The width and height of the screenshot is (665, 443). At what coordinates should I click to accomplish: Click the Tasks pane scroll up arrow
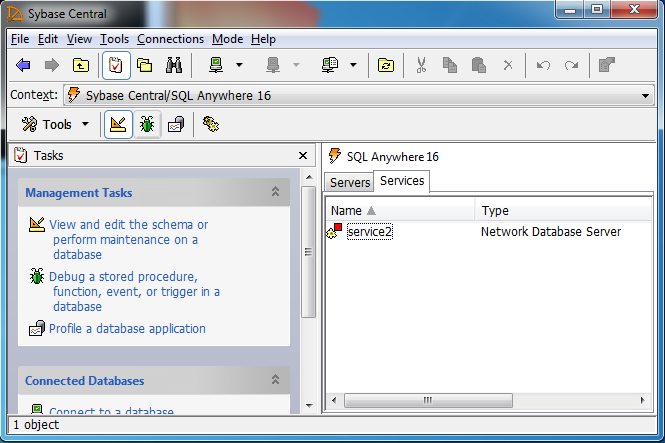click(x=309, y=177)
